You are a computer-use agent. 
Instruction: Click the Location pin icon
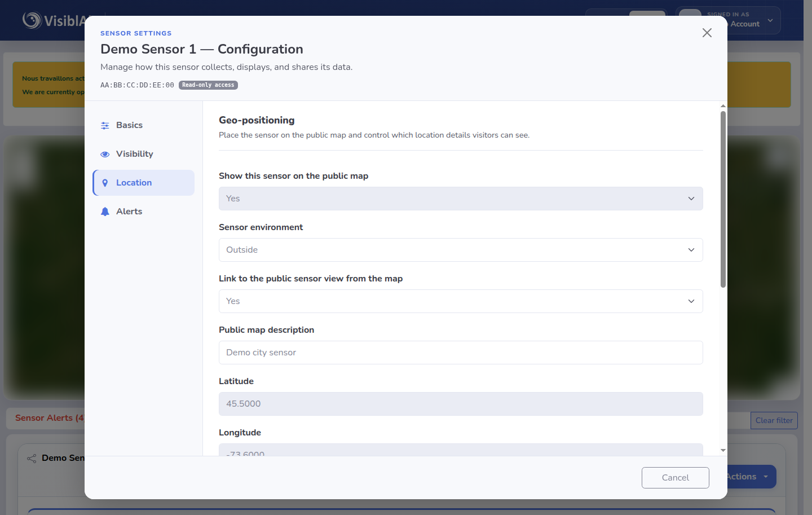click(105, 183)
